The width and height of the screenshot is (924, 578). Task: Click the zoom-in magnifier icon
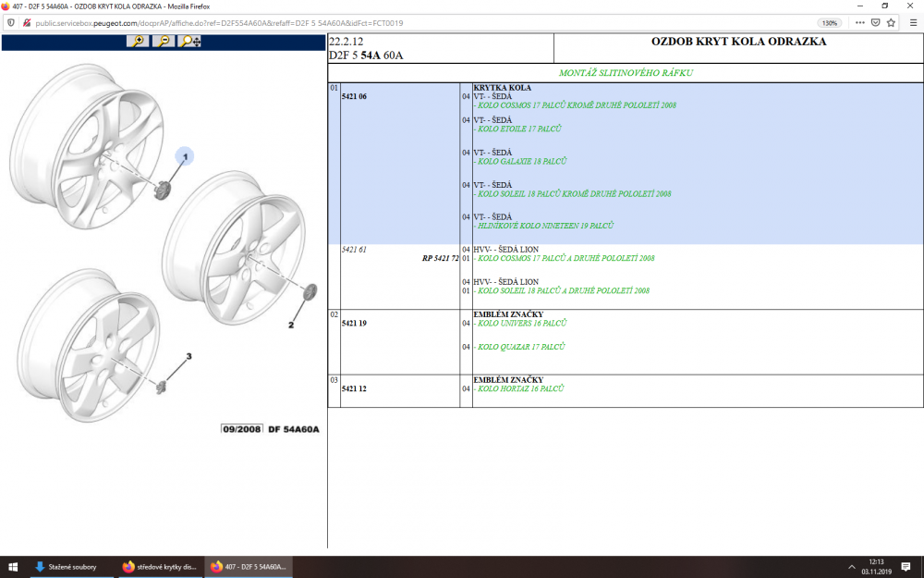pos(138,42)
